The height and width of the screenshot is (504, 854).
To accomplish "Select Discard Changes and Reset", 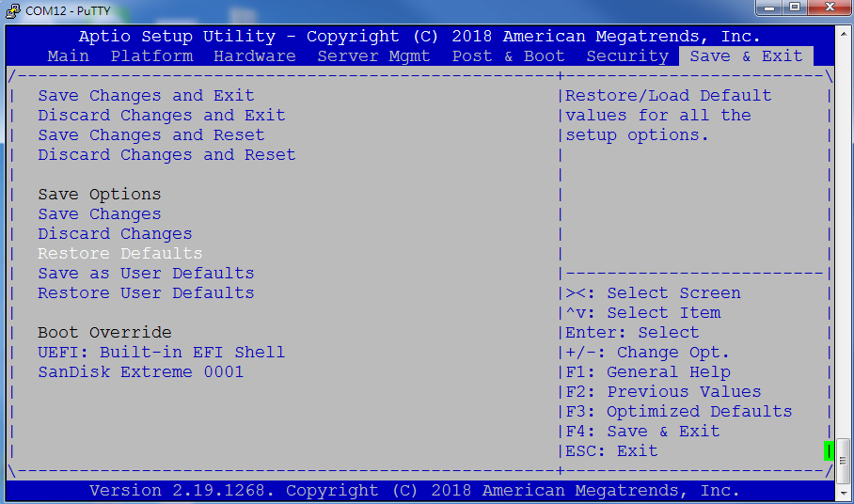I will tap(166, 154).
